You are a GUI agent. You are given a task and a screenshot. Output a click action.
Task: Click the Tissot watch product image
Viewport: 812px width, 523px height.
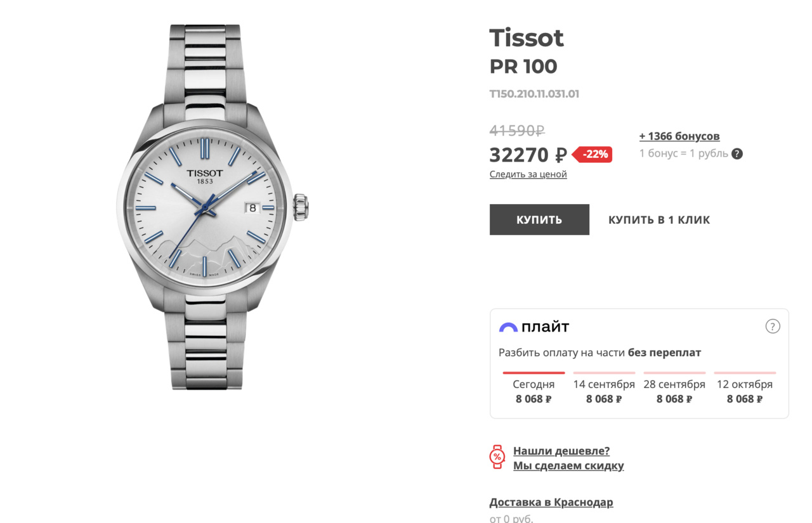pyautogui.click(x=213, y=206)
